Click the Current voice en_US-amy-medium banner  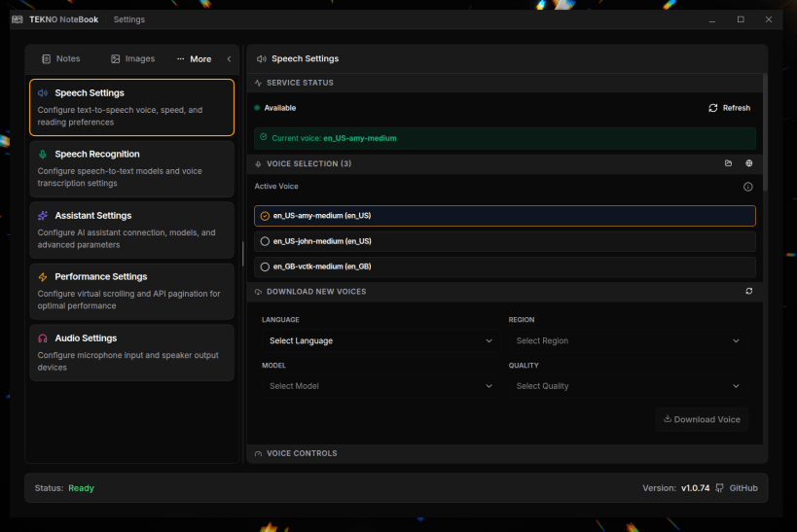[x=505, y=138]
